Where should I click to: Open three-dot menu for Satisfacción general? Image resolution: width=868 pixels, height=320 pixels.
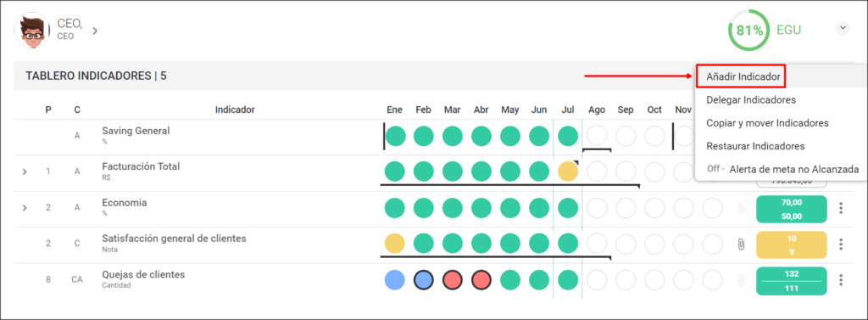coord(841,244)
